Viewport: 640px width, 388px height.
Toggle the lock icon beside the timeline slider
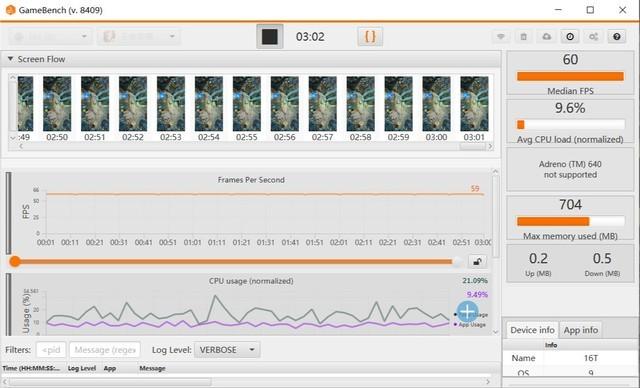477,262
